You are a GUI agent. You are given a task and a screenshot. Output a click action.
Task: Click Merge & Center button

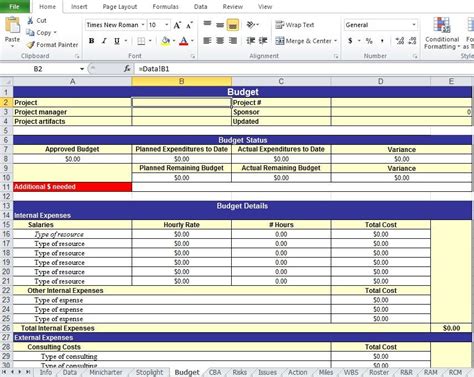pyautogui.click(x=303, y=41)
